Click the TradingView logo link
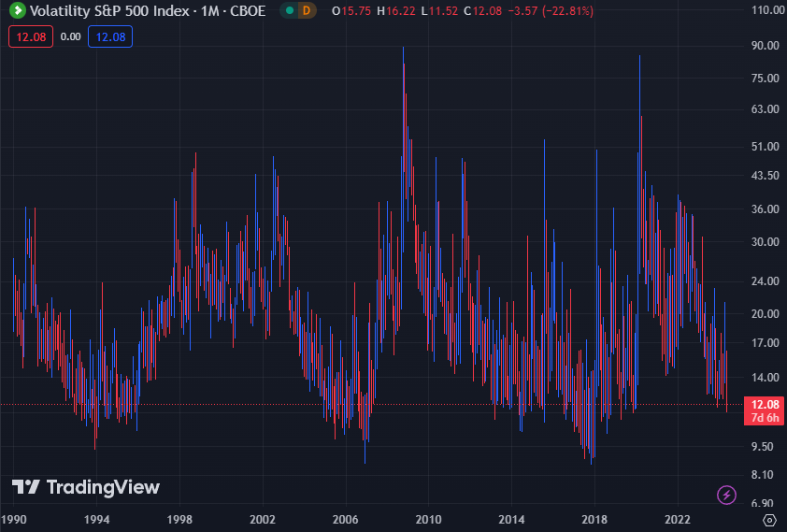This screenshot has height=532, width=787. (86, 487)
